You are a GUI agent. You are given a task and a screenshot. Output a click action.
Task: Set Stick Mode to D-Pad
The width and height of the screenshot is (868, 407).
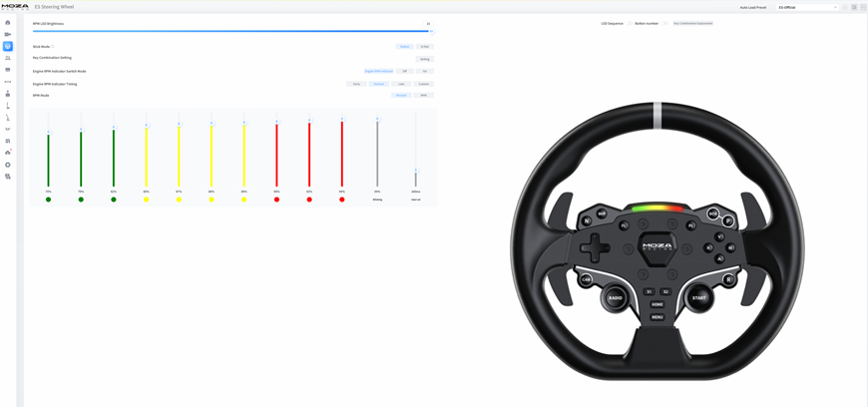point(425,47)
